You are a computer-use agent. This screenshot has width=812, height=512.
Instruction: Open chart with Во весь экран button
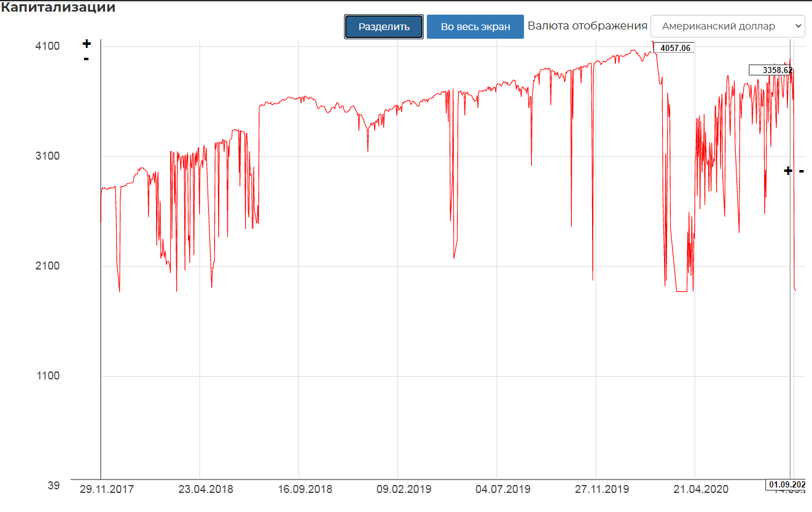pyautogui.click(x=475, y=27)
